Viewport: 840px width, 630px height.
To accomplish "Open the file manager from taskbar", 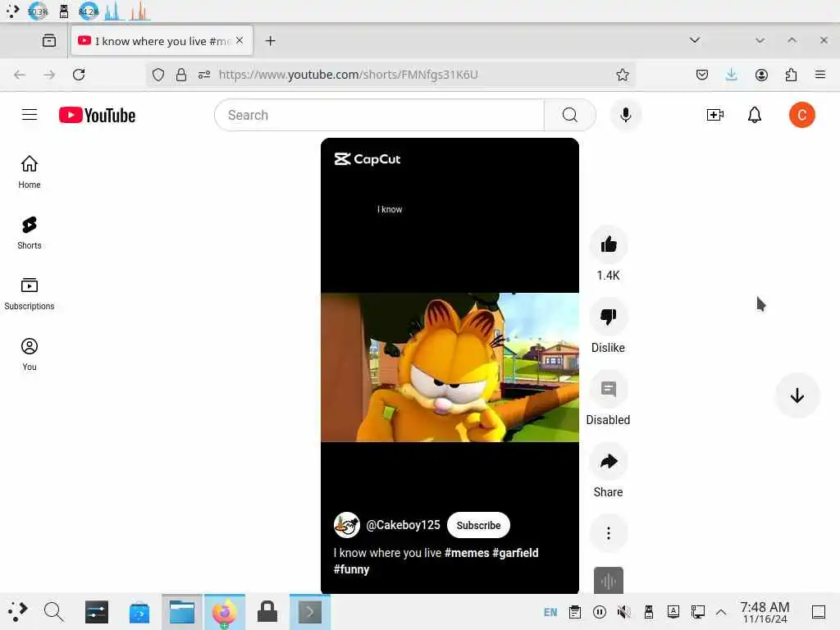I will 182,612.
